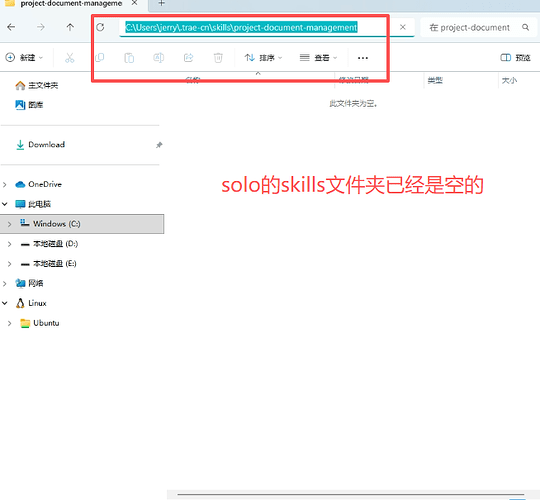Click the Cut scissors icon
Image resolution: width=540 pixels, height=500 pixels.
coord(70,58)
